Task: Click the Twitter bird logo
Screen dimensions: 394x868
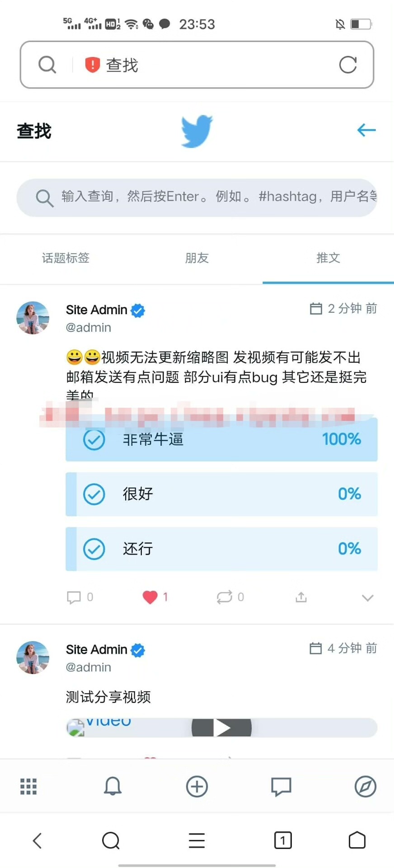Action: 197,131
